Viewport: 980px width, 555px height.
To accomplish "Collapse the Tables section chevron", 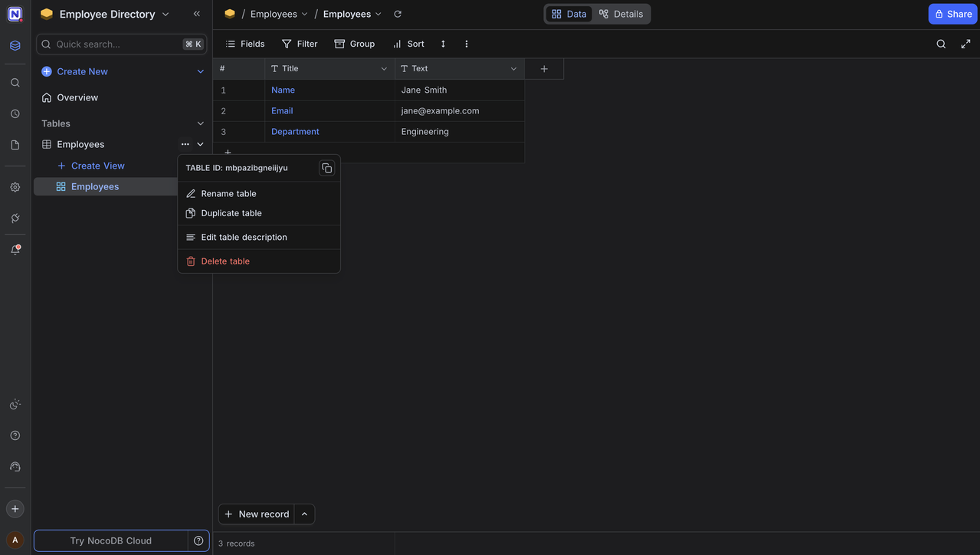I will click(199, 123).
